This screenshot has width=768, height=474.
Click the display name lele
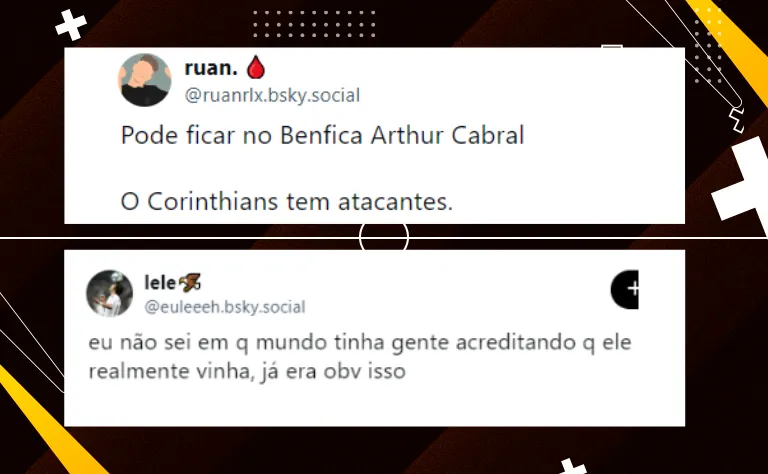point(160,283)
